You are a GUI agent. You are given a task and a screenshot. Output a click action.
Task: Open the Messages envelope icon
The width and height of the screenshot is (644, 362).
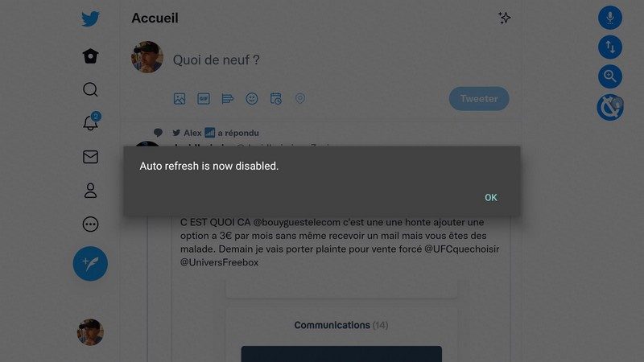tap(90, 157)
